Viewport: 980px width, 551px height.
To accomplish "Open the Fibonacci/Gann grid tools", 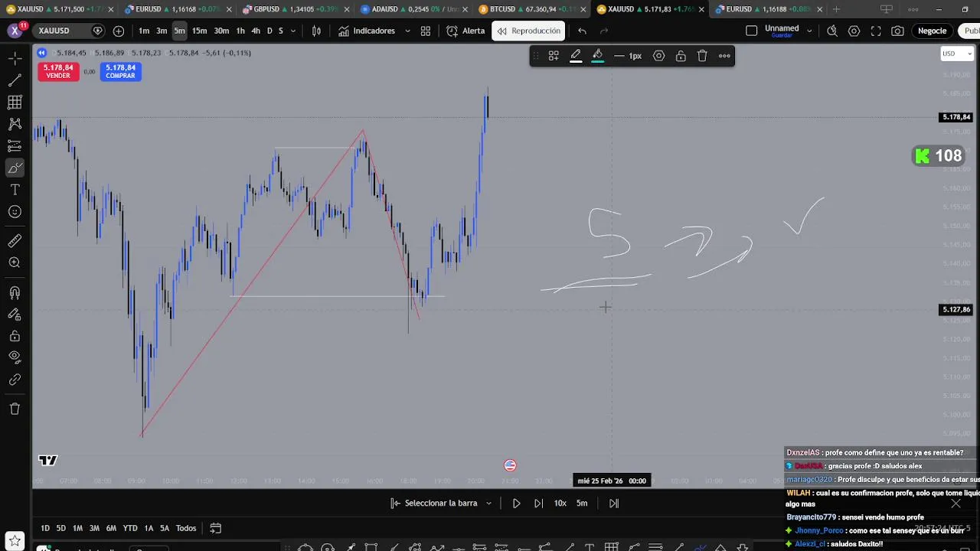I will pyautogui.click(x=15, y=102).
